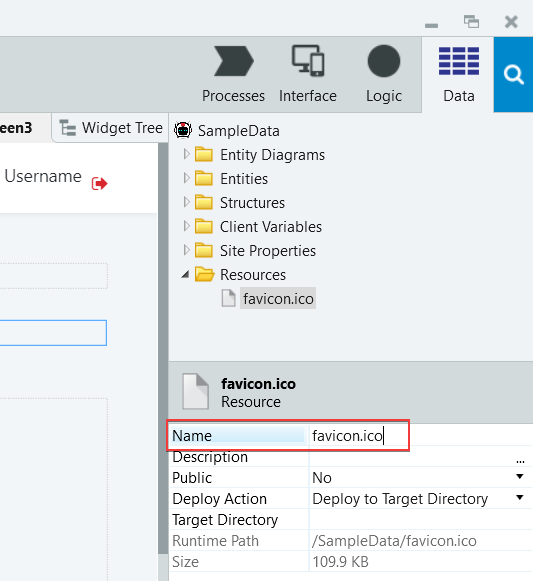Click the Data grid icon
Viewport: 533px width, 581px height.
459,61
